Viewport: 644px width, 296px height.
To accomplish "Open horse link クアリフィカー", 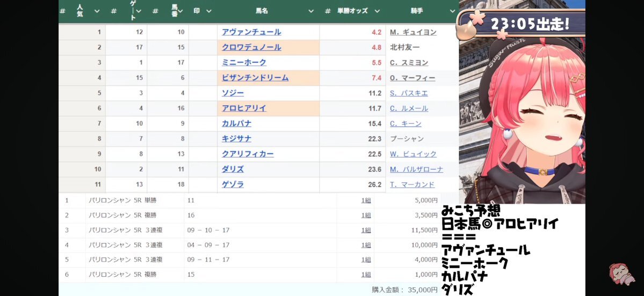I will click(x=248, y=154).
